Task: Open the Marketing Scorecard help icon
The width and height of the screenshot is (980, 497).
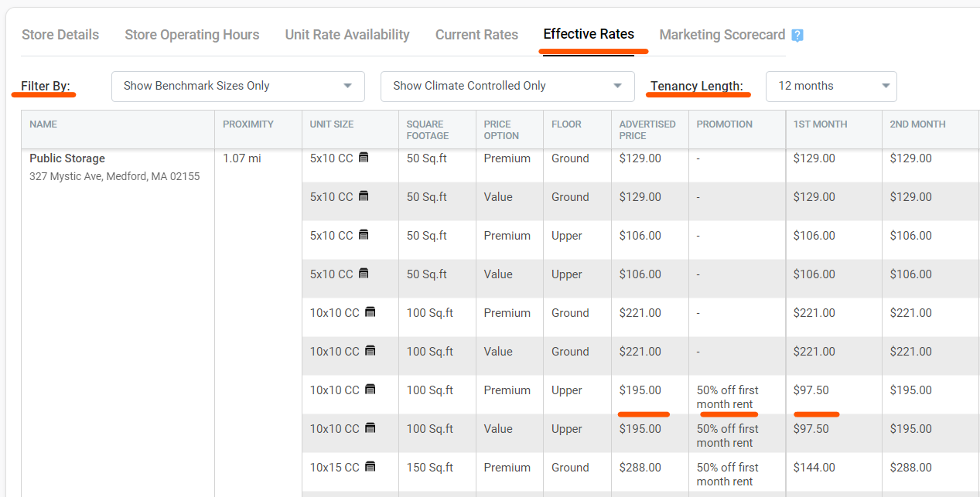Action: click(797, 36)
